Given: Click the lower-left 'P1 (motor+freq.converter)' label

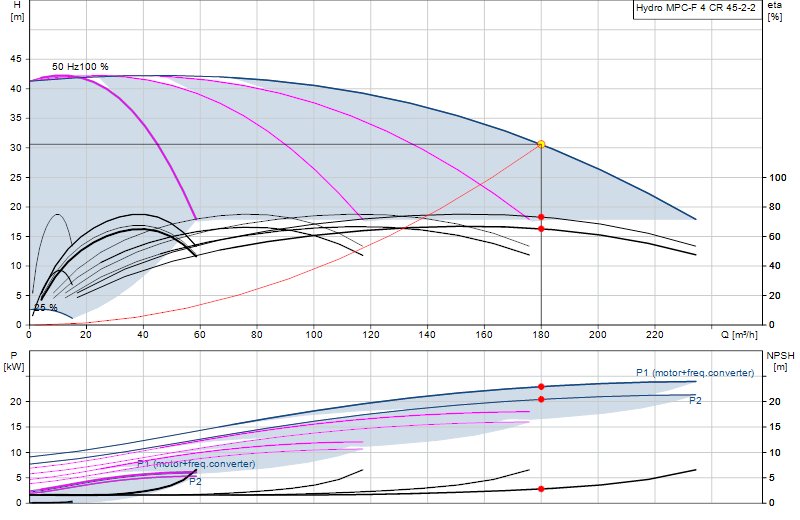Looking at the screenshot, I should pyautogui.click(x=196, y=464).
